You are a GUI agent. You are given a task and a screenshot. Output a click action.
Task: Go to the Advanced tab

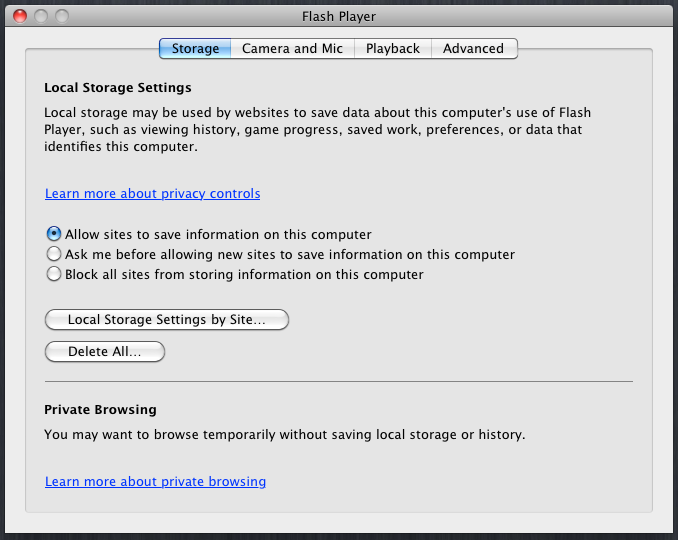click(474, 48)
